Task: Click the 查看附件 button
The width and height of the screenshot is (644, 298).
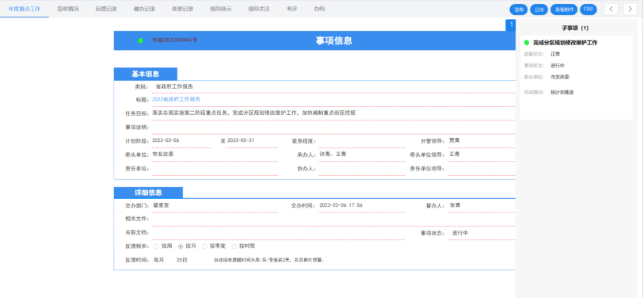Action: click(564, 10)
